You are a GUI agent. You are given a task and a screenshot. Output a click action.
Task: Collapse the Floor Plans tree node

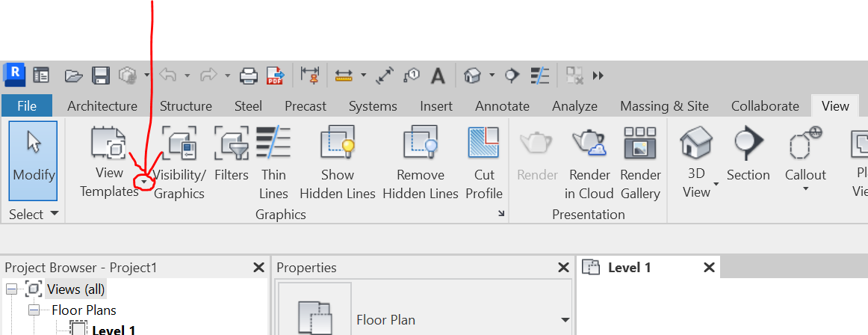[34, 310]
